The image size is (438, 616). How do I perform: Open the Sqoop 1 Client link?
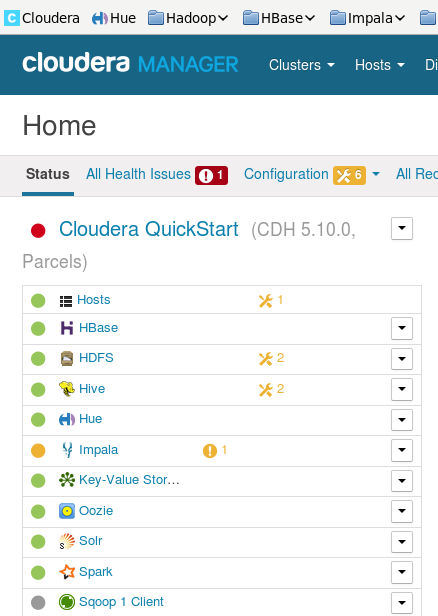click(x=121, y=602)
